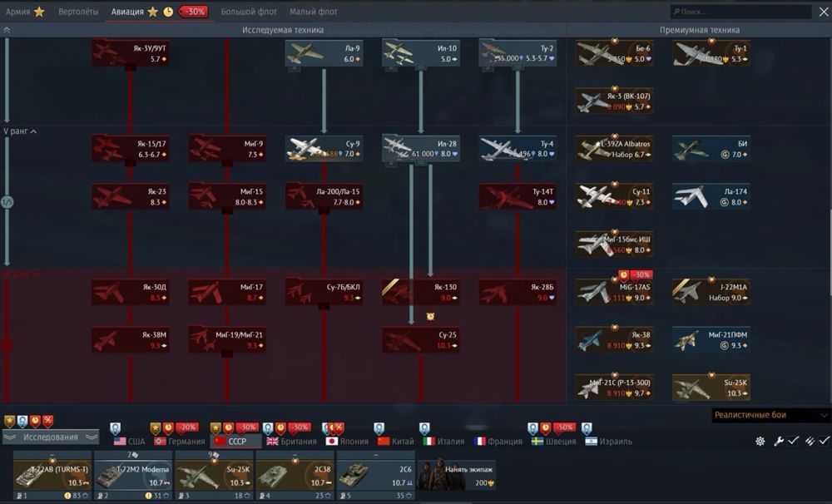This screenshot has width=832, height=504.
Task: Focus the Поиск search field
Action: 740,11
